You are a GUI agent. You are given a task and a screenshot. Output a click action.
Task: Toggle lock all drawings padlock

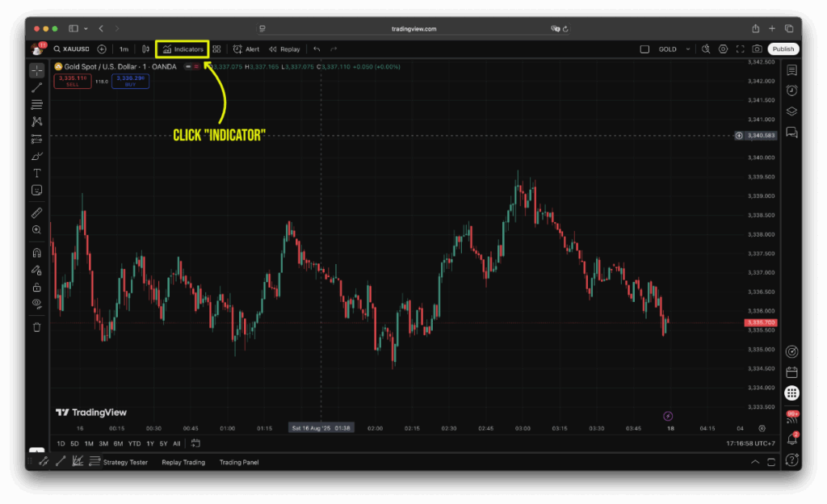(36, 287)
